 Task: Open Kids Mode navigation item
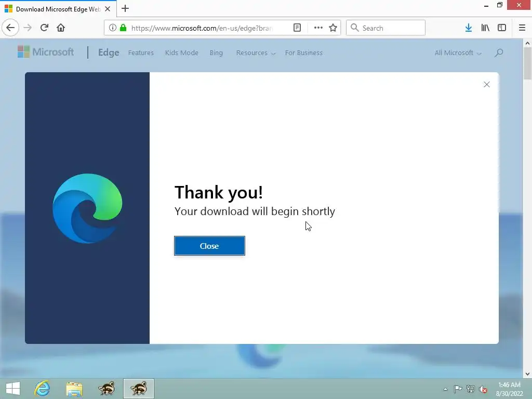point(181,53)
